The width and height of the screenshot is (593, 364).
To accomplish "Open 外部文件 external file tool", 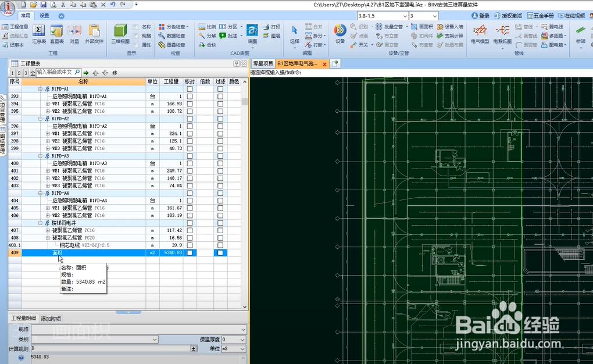I will (x=94, y=34).
